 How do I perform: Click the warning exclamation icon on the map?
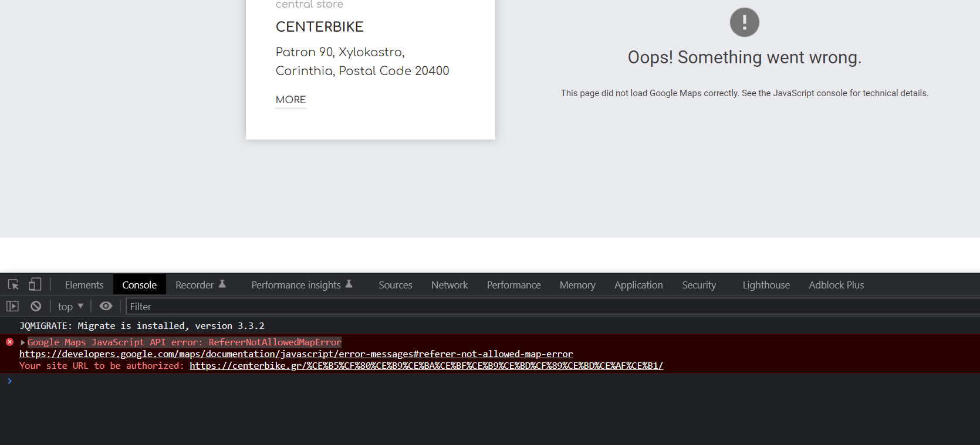pos(745,22)
